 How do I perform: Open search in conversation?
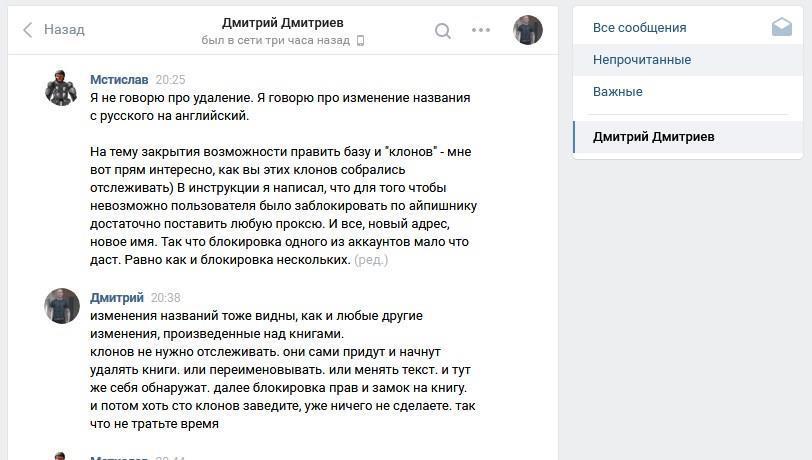[x=442, y=30]
